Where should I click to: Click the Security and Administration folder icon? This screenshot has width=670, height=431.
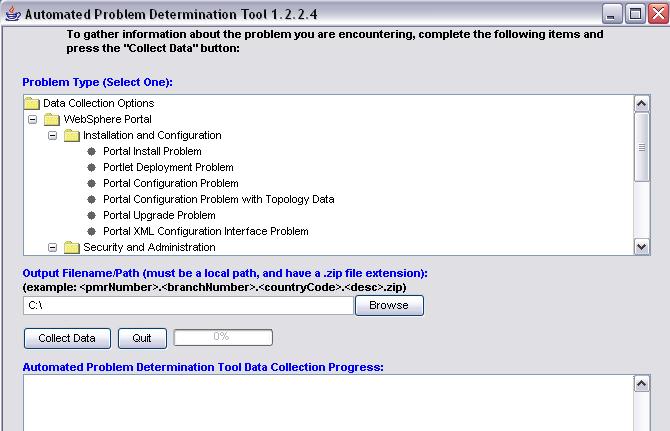[x=71, y=247]
